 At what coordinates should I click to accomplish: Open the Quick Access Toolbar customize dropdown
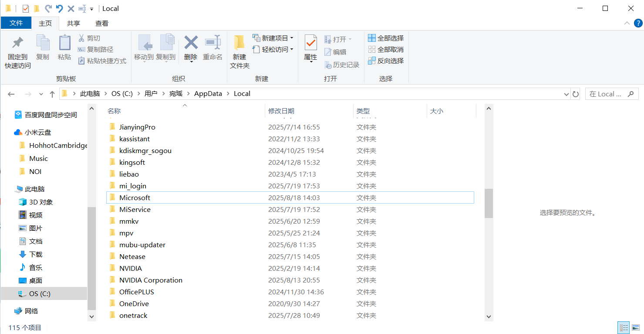pyautogui.click(x=91, y=9)
